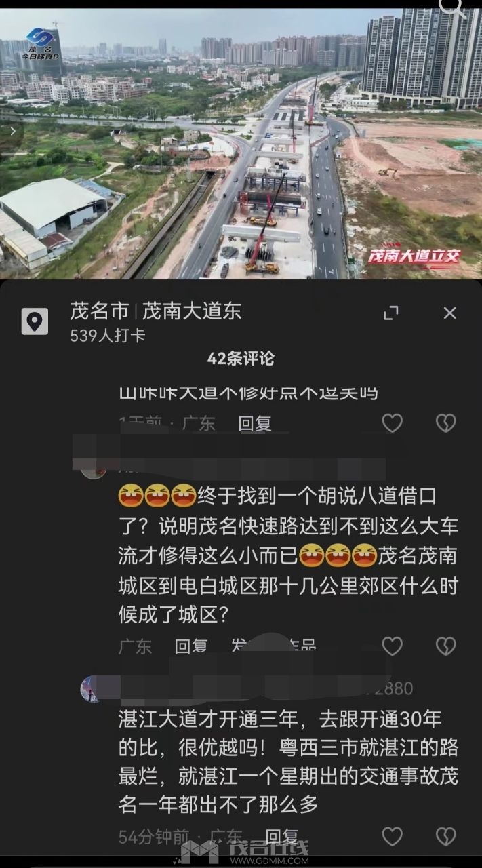Reply to the top partially visible comment
Viewport: 482px width, 868px height.
pos(255,424)
